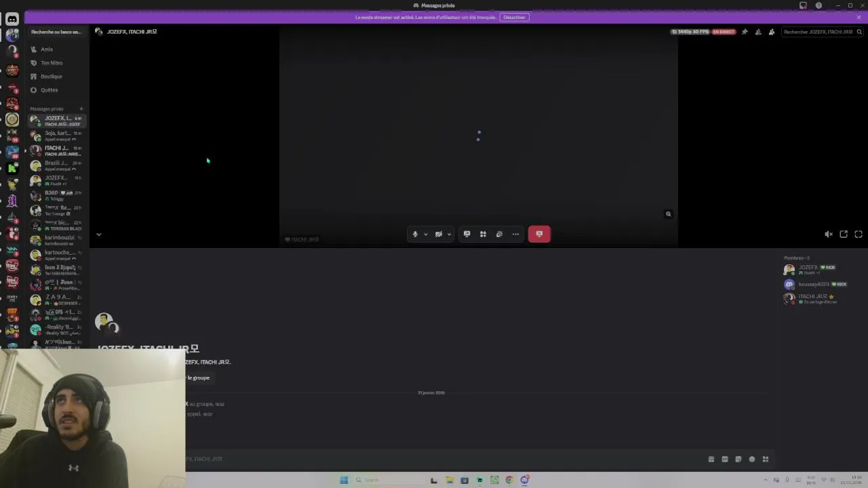868x488 pixels.
Task: Open the emoji picker in the message bar
Action: 752,460
